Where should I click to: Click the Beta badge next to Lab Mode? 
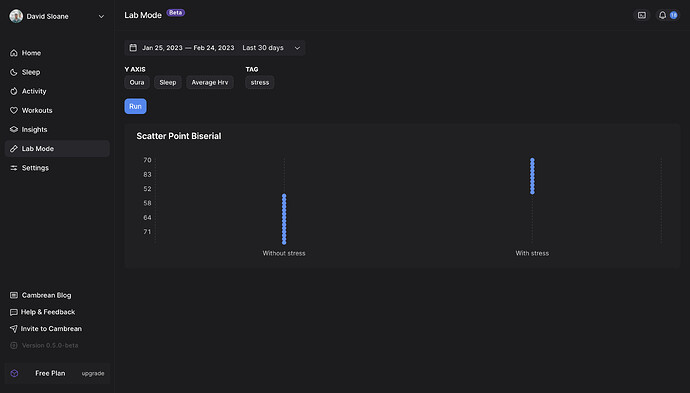[176, 13]
